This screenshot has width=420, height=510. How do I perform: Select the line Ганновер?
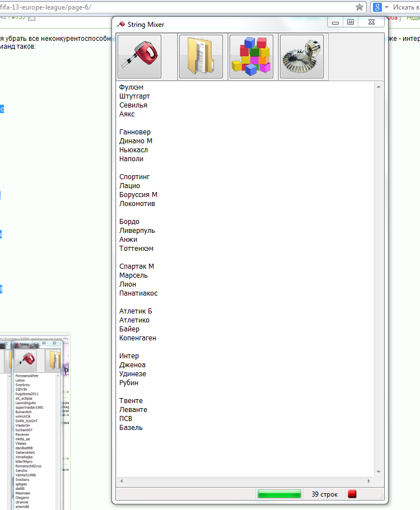[135, 132]
